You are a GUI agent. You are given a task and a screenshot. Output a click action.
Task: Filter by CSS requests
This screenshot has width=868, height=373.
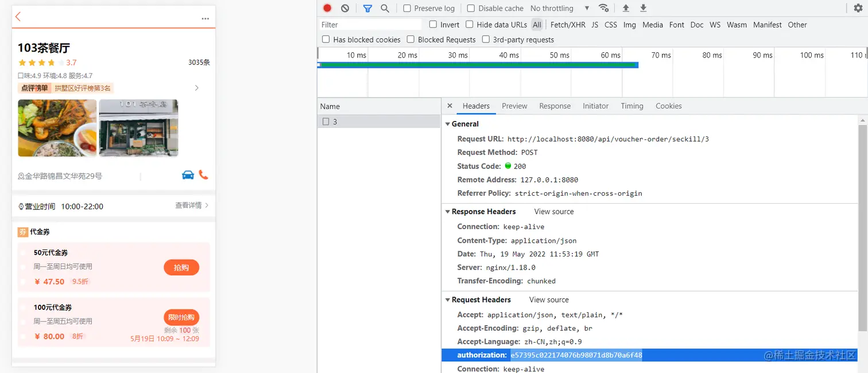pyautogui.click(x=611, y=25)
